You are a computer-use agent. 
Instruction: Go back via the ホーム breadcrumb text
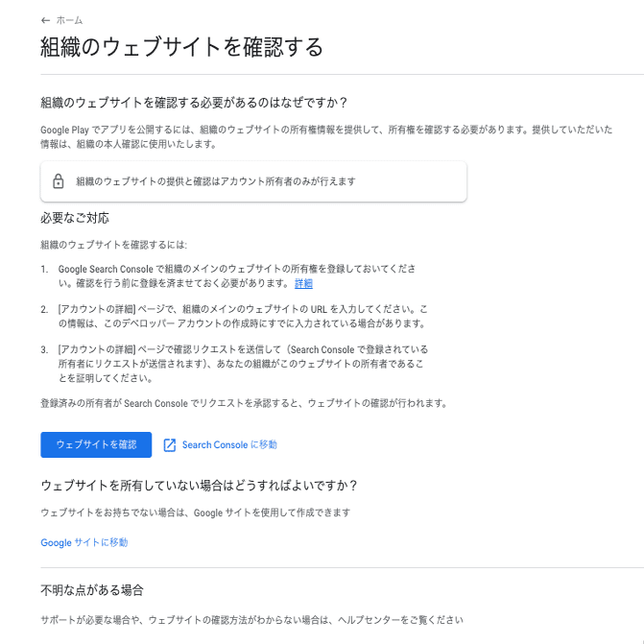69,20
